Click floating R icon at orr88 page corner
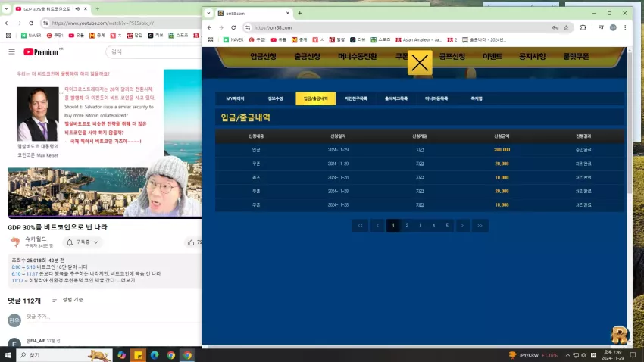 click(619, 335)
